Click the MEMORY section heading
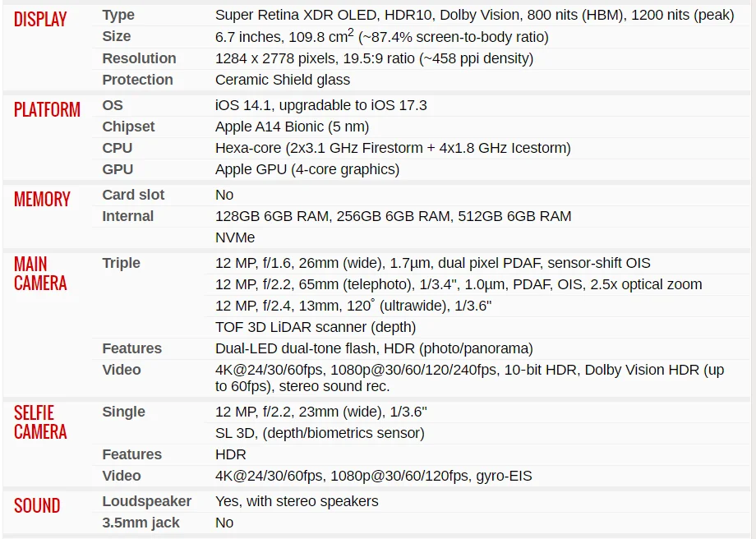Image resolution: width=756 pixels, height=539 pixels. click(x=42, y=199)
